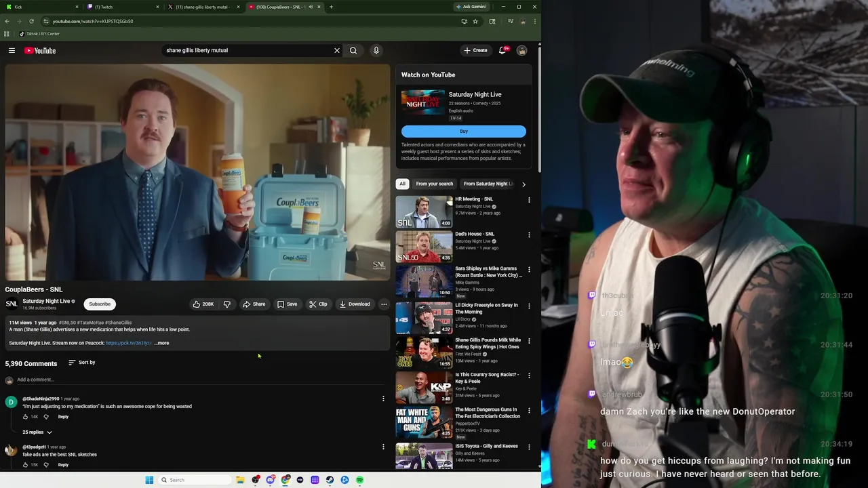The height and width of the screenshot is (488, 868).
Task: Open options for Is This Country Song Racist
Action: tap(529, 375)
